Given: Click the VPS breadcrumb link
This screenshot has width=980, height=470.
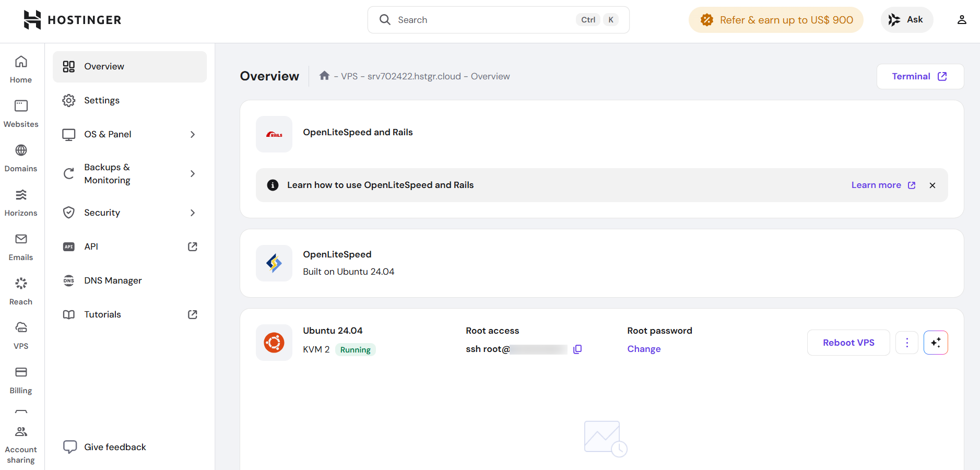Looking at the screenshot, I should (349, 76).
